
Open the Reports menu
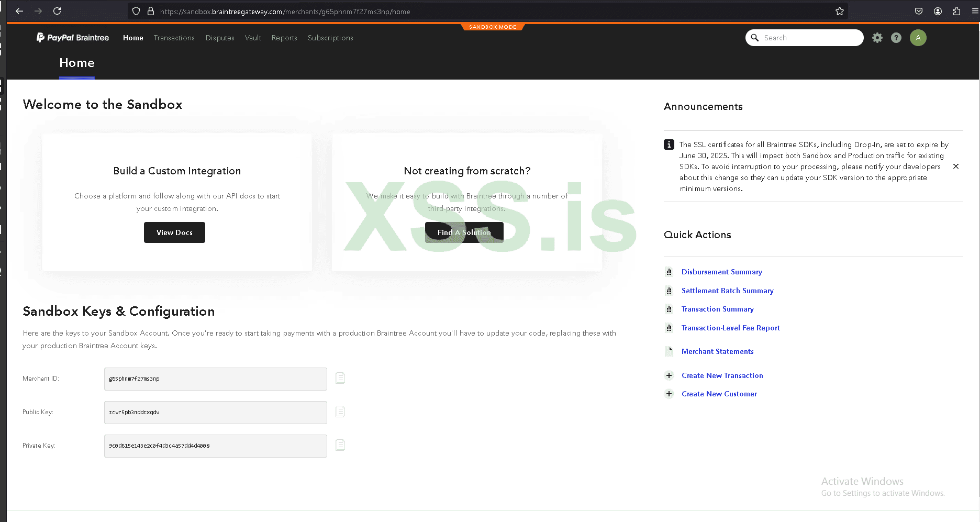pyautogui.click(x=284, y=38)
